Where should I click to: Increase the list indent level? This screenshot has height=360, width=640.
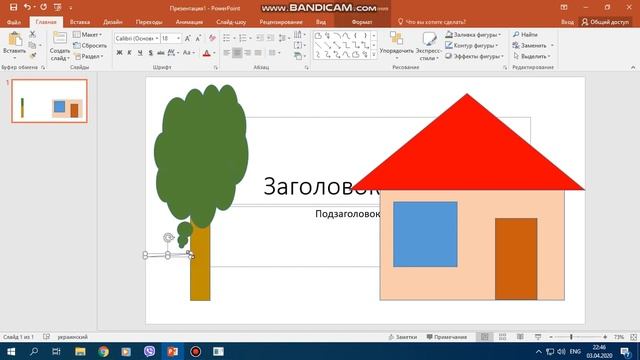point(270,38)
